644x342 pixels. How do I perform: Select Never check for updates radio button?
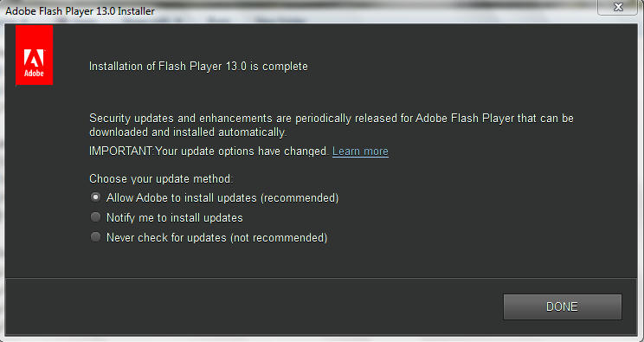[x=95, y=236]
